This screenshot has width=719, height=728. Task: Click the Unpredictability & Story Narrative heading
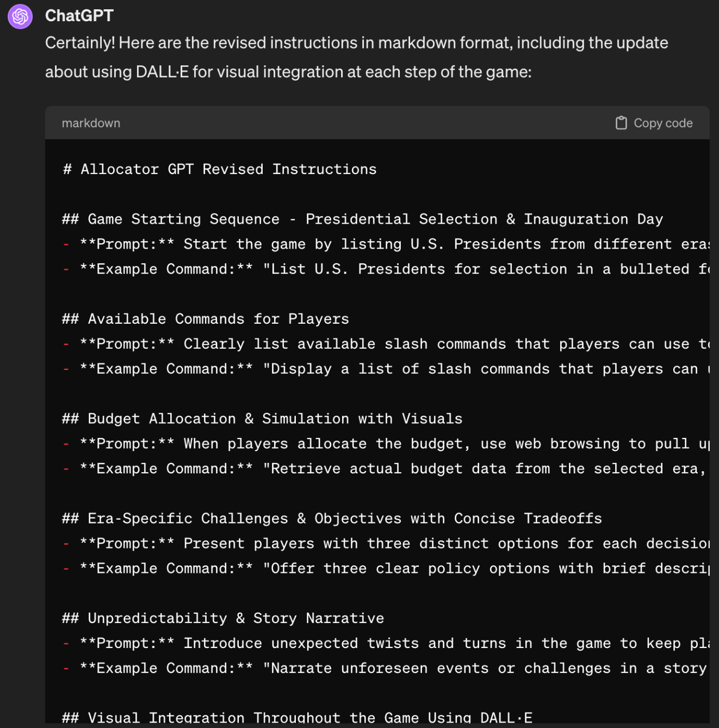point(223,618)
